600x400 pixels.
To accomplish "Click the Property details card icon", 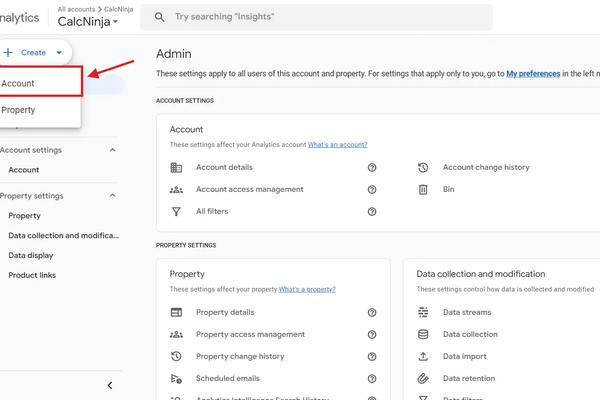I will (x=176, y=312).
